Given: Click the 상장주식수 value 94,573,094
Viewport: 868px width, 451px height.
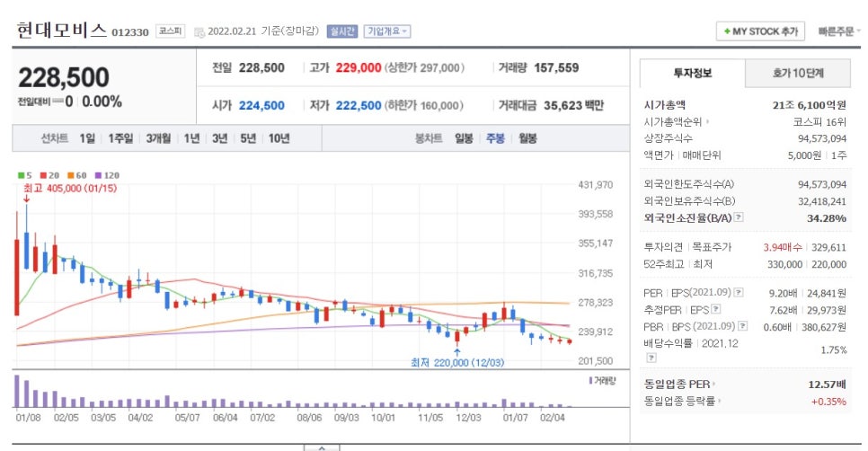Looking at the screenshot, I should coord(822,138).
